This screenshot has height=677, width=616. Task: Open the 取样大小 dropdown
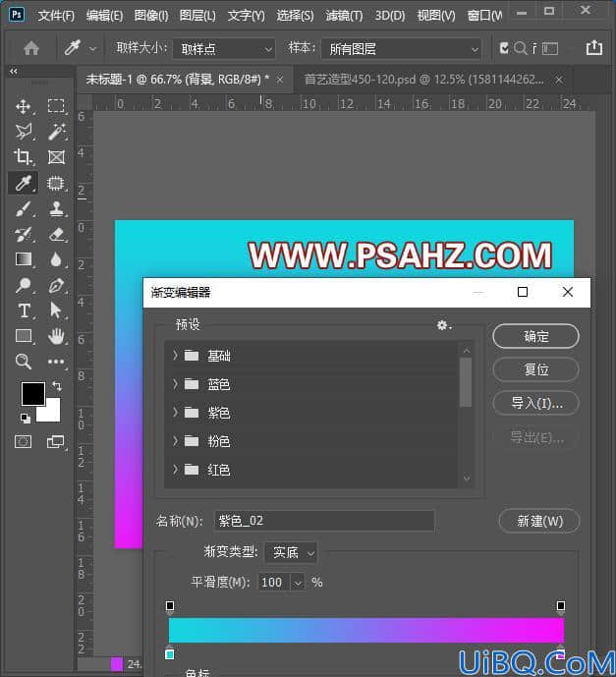(x=224, y=49)
